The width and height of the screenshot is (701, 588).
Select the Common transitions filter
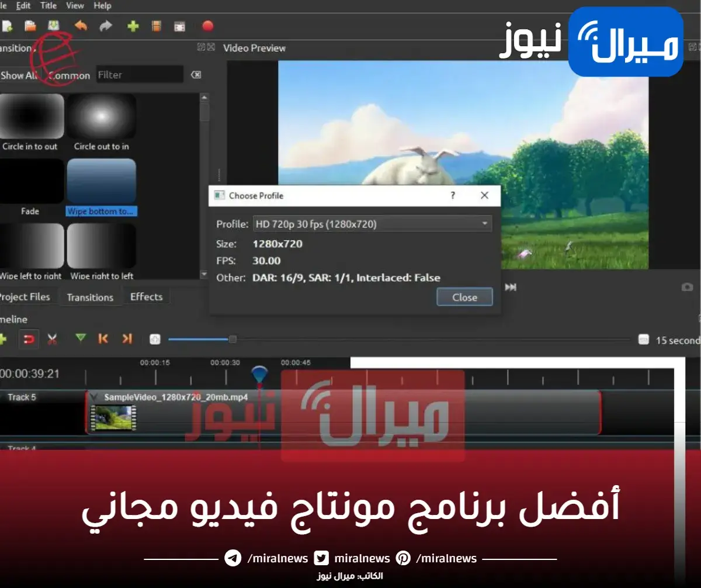69,75
